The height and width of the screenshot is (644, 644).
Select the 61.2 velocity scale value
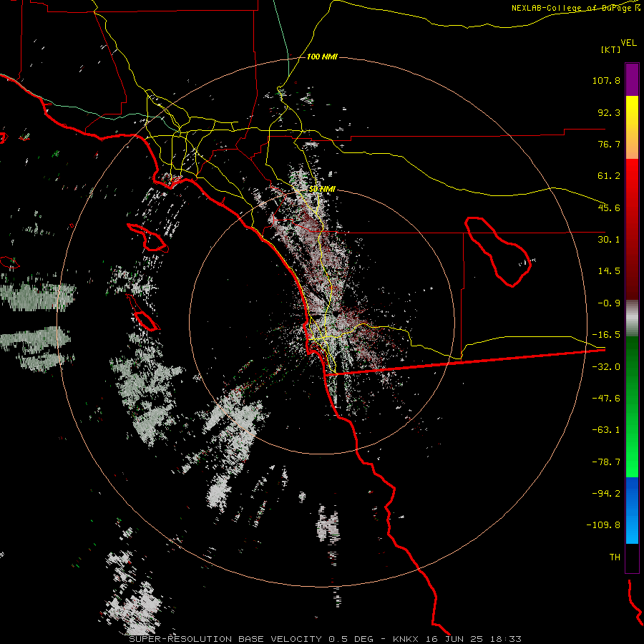(609, 176)
